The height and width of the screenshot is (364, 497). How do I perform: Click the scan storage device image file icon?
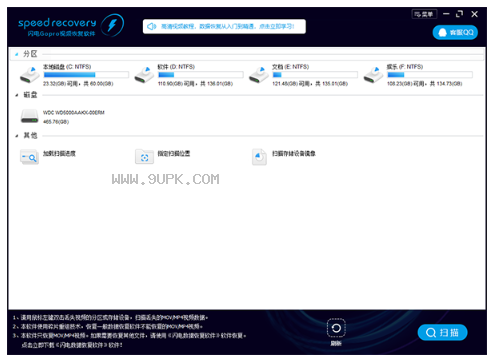pyautogui.click(x=259, y=157)
